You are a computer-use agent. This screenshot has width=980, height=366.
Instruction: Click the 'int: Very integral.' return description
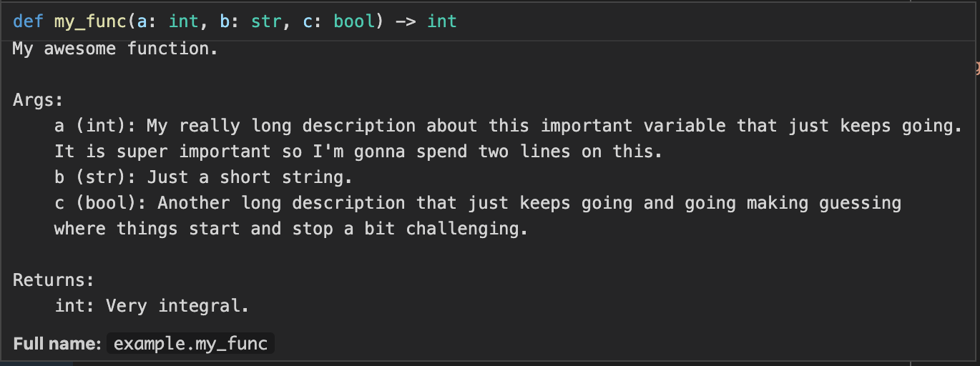point(152,306)
